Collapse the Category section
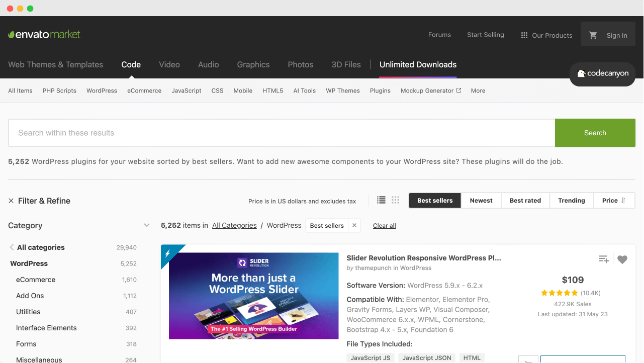Screen dimensions: 644x363 pos(147,225)
